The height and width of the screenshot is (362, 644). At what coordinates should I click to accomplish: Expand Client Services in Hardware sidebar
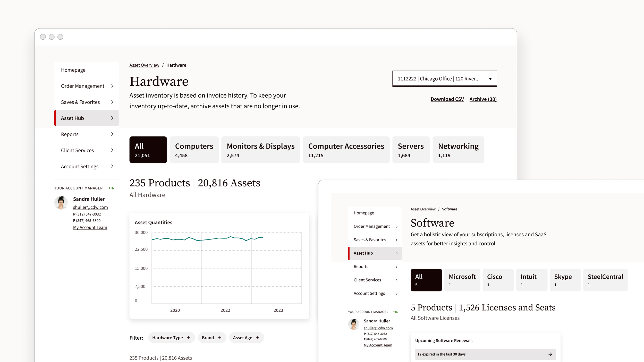112,150
